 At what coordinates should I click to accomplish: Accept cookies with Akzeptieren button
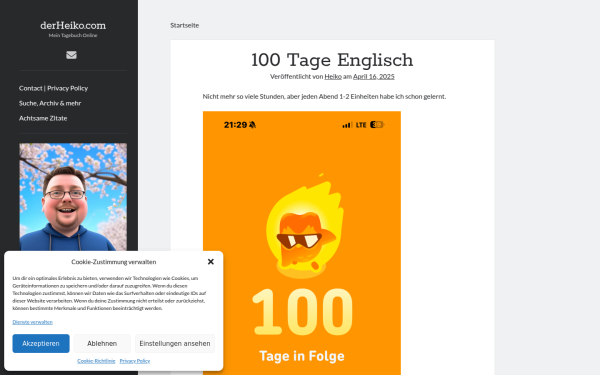pyautogui.click(x=41, y=343)
